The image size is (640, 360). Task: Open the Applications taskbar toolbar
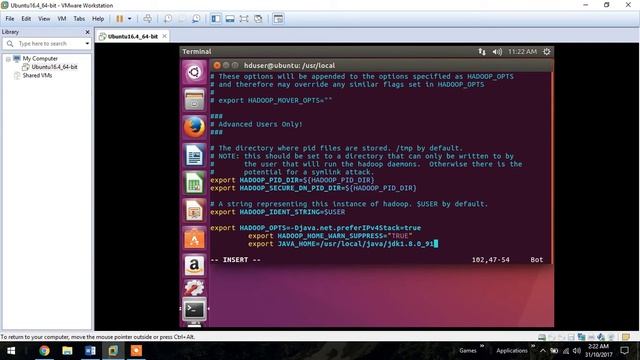(x=512, y=351)
